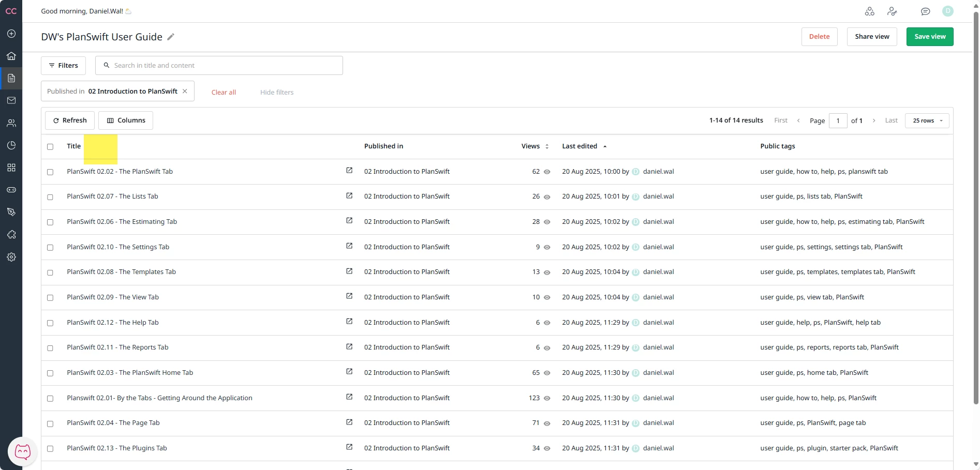Click daniel.wal author in 02.12 Help Tab row
Viewport: 980px width, 470px height.
658,322
